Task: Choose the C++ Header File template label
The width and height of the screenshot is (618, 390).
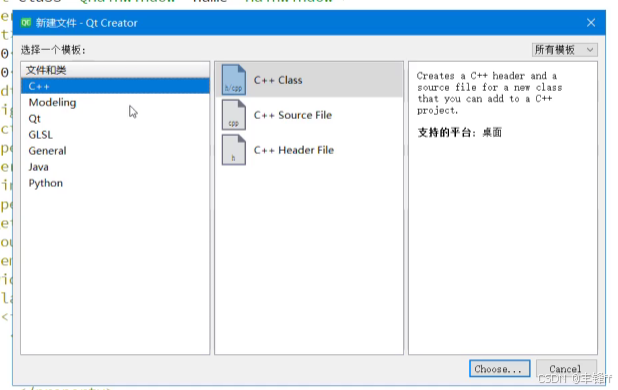Action: 294,150
